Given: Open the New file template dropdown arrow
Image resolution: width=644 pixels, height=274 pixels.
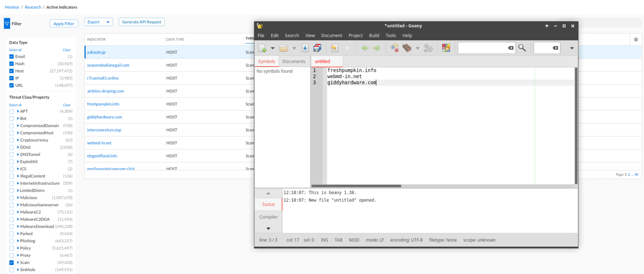Looking at the screenshot, I should (x=273, y=48).
